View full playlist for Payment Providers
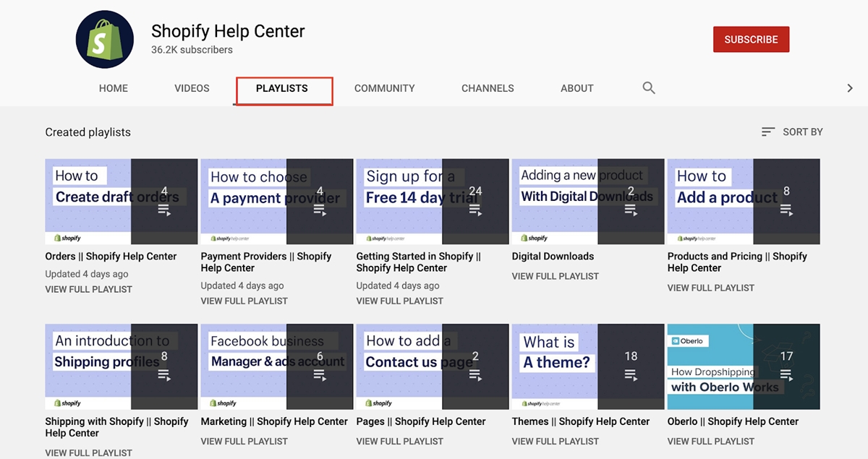868x459 pixels. tap(244, 301)
